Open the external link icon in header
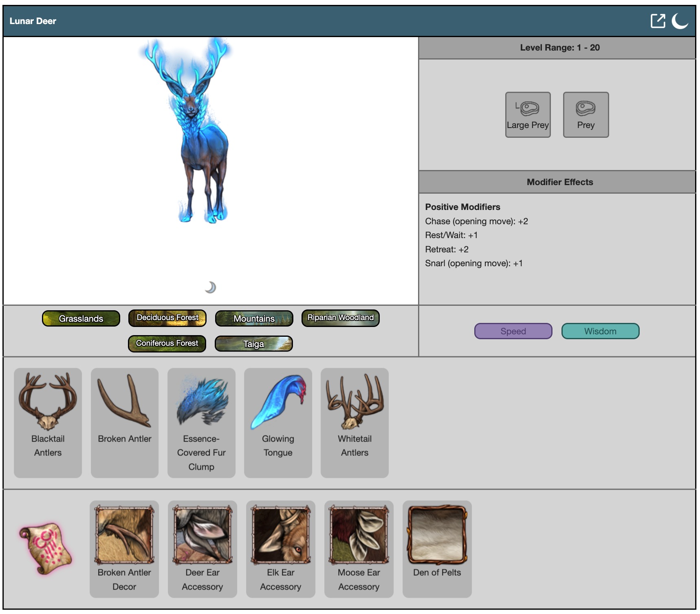 tap(657, 21)
